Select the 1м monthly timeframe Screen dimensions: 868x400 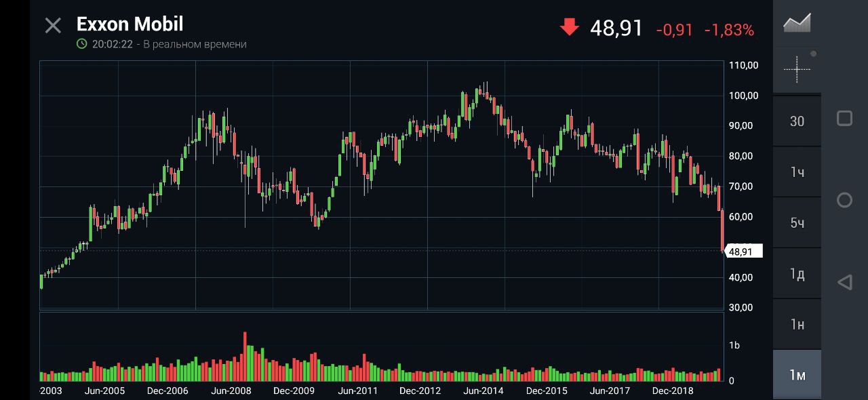coord(797,375)
